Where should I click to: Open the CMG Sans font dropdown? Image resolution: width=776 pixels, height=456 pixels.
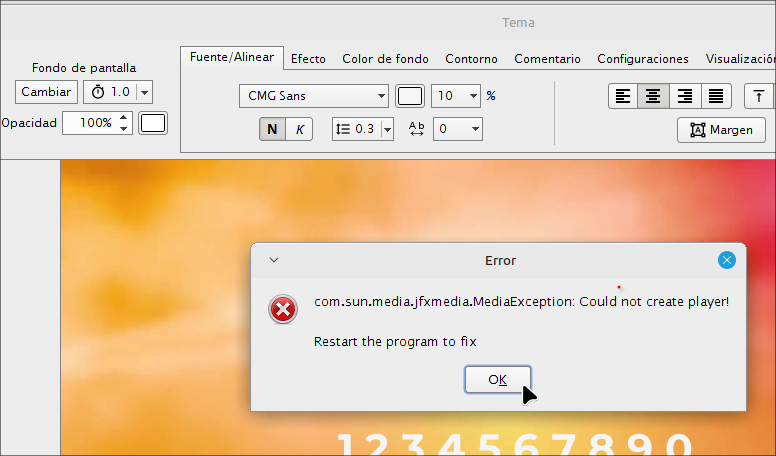pyautogui.click(x=314, y=96)
